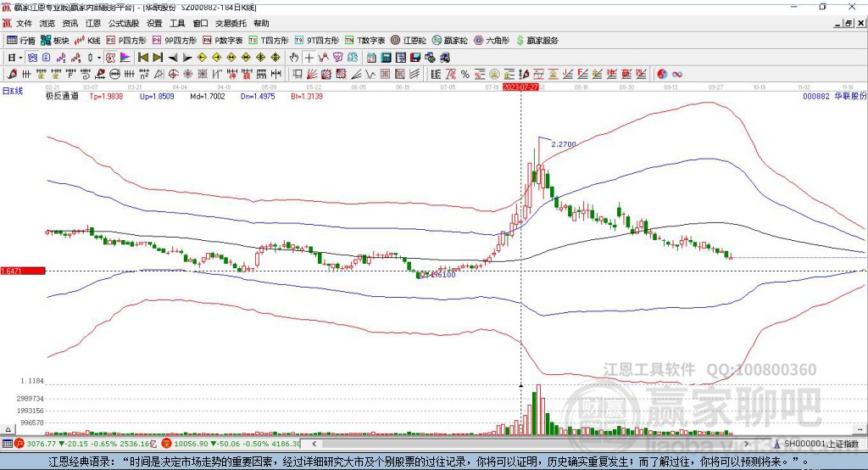Viewport: 868px width, 470px height.
Task: Click the multicolor flag chart icon
Action: click(125, 58)
